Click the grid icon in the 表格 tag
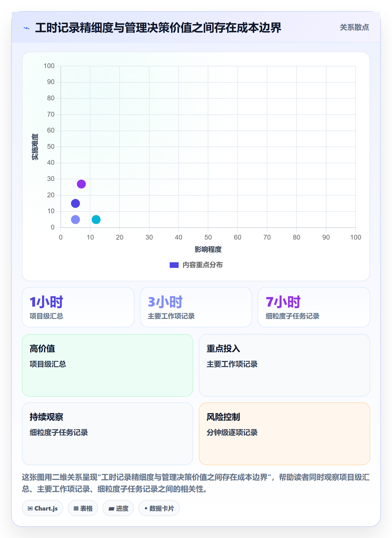392x538 pixels. tap(76, 509)
